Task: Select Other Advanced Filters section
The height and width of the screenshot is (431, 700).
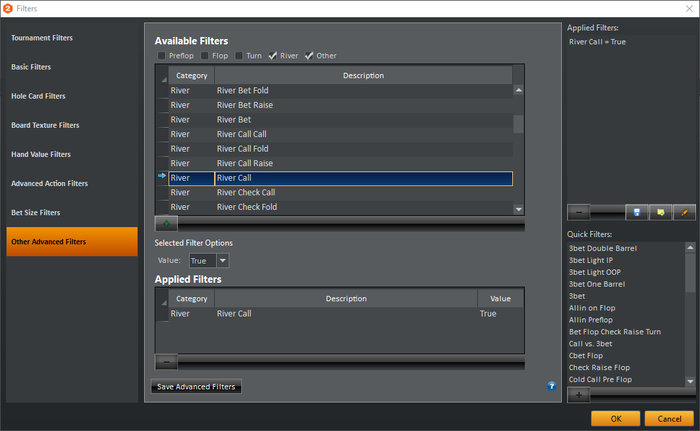Action: [x=72, y=242]
